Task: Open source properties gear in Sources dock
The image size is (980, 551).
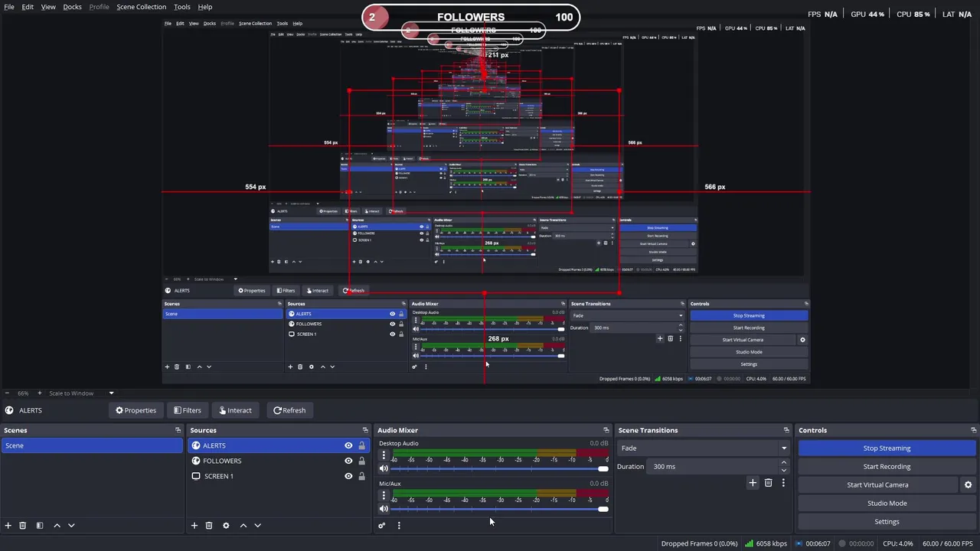Action: coord(226,526)
